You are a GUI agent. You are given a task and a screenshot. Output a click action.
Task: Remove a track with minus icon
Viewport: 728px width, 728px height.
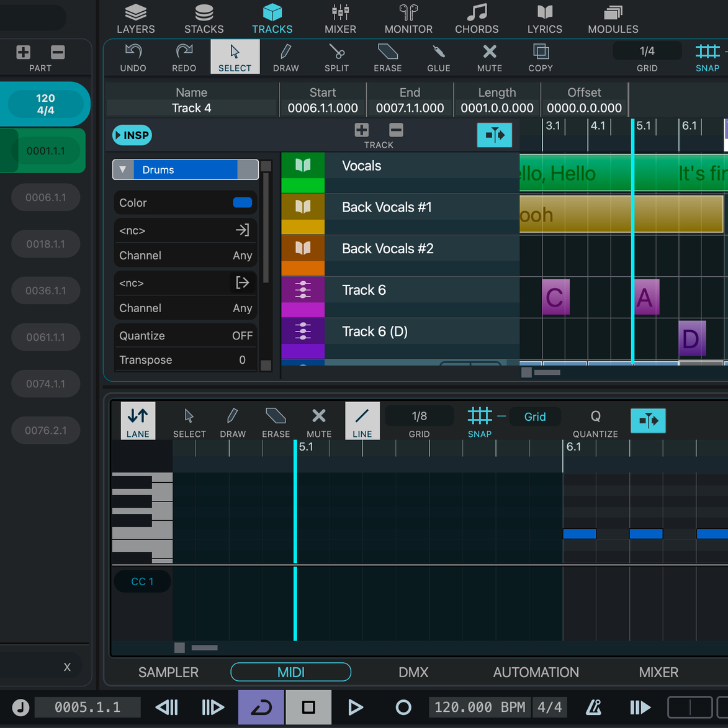coord(396,130)
